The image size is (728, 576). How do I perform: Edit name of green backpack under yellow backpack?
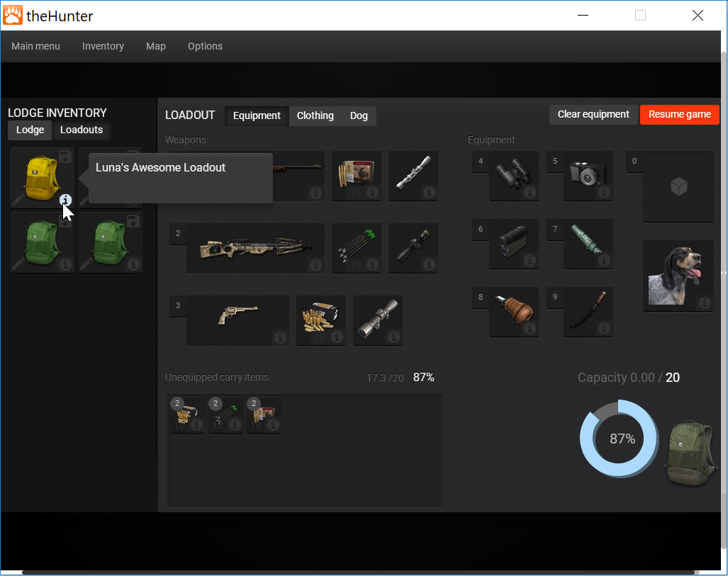coord(18,264)
